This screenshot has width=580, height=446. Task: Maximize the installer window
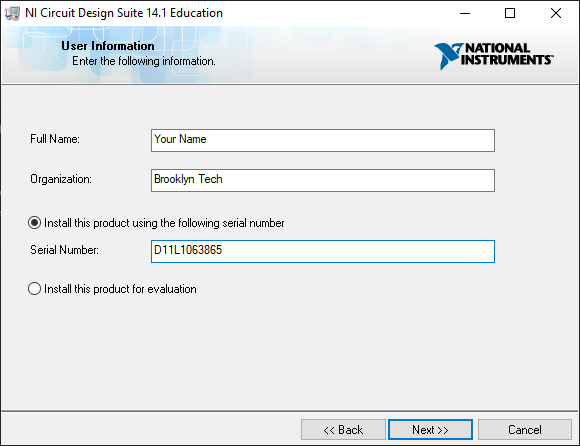point(510,13)
